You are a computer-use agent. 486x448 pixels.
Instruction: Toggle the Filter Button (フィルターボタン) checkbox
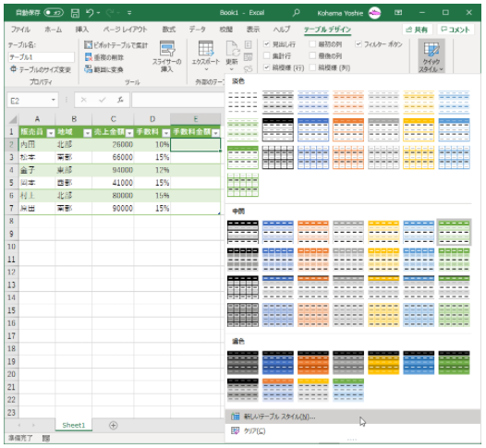(358, 44)
